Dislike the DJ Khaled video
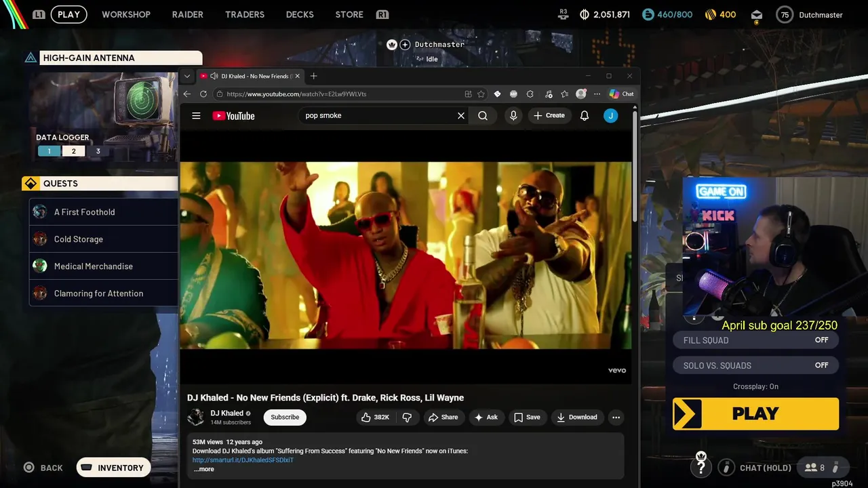The width and height of the screenshot is (868, 488). [408, 418]
